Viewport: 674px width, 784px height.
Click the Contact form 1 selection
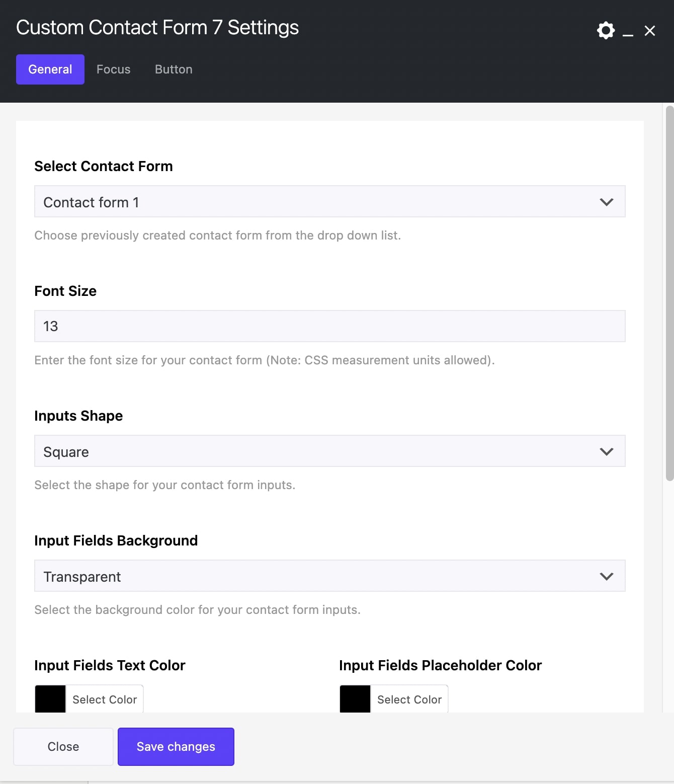pyautogui.click(x=91, y=202)
